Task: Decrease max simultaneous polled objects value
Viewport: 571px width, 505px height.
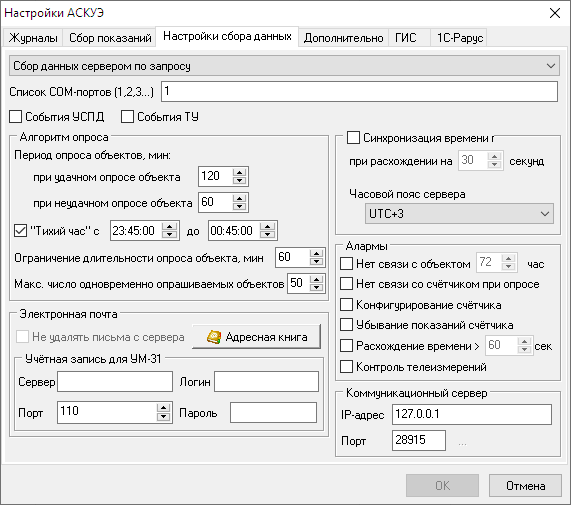Action: 316,287
